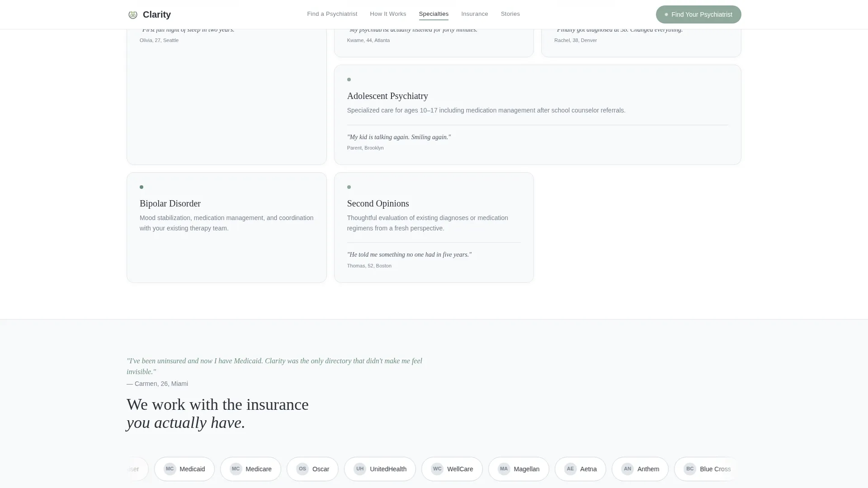Viewport: 868px width, 488px height.
Task: Click heading "We work with the insurance"
Action: click(217, 404)
